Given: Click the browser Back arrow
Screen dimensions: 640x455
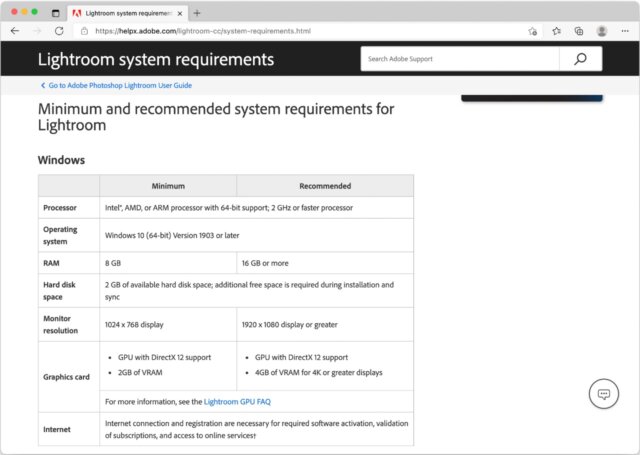Looking at the screenshot, I should coord(15,31).
